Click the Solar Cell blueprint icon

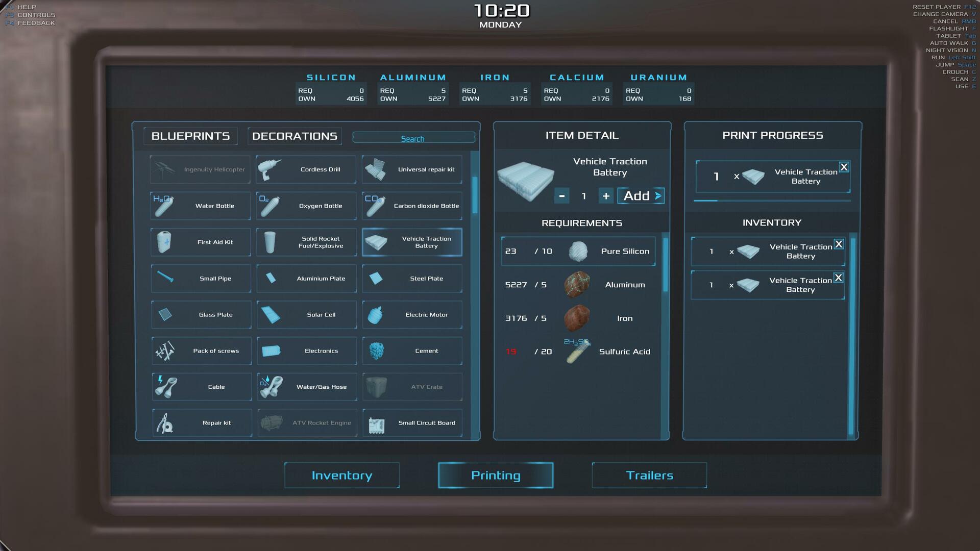point(271,315)
